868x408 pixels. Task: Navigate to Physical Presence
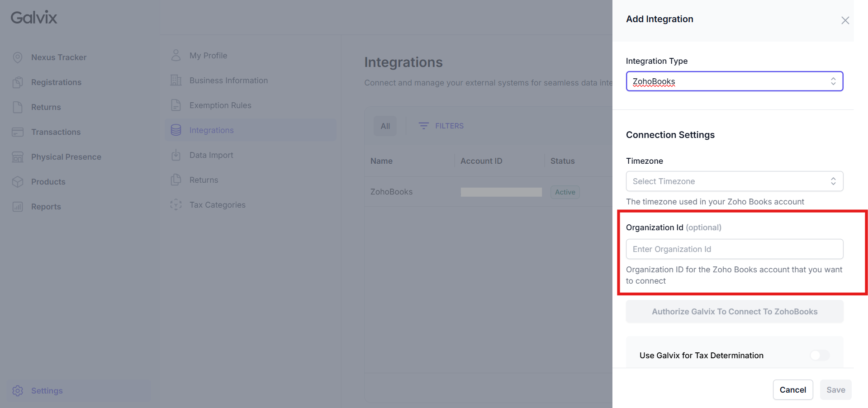66,157
